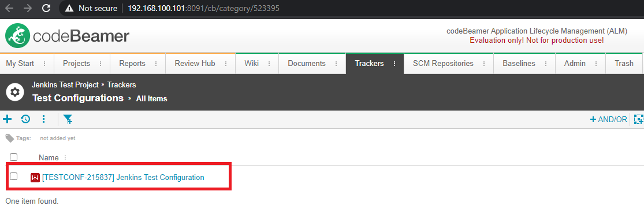644x224 pixels.
Task: Click the Name column header
Action: [49, 157]
